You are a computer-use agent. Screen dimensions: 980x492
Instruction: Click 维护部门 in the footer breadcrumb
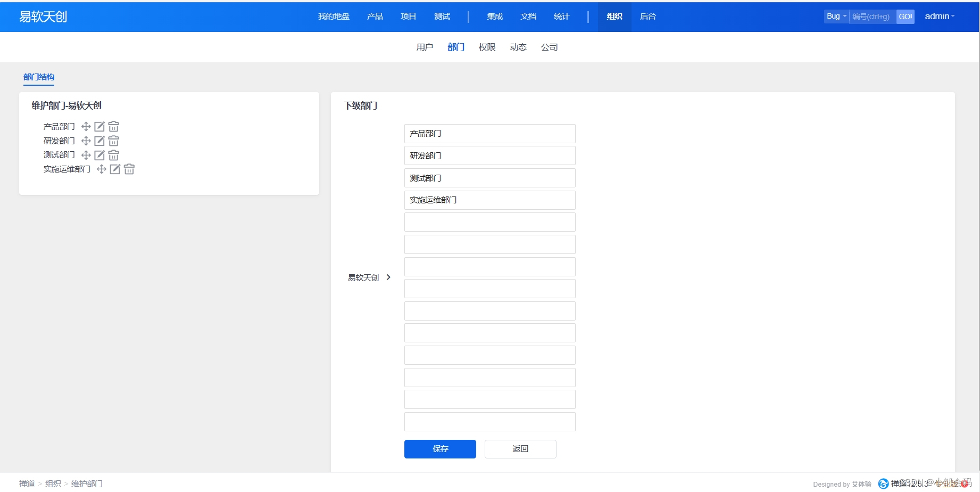tap(87, 483)
